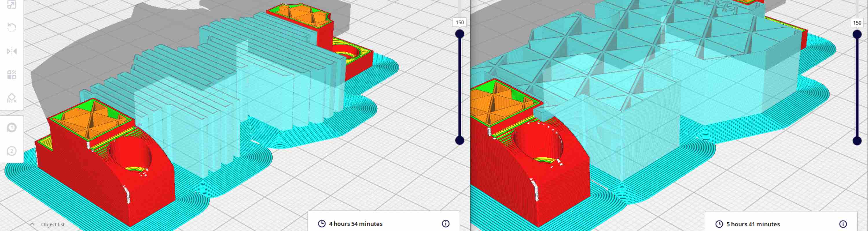Select the Support Blocker tool
This screenshot has width=868, height=231.
click(x=12, y=98)
